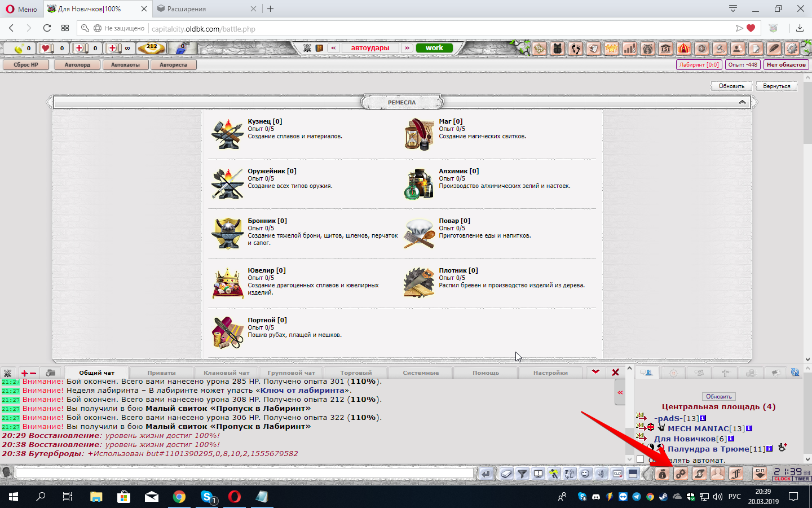Click into the chat message input field
The height and width of the screenshot is (508, 812).
(x=244, y=474)
